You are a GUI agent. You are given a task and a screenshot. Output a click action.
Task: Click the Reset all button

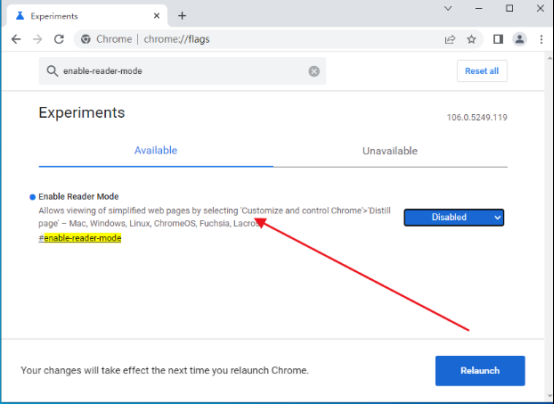tap(482, 71)
